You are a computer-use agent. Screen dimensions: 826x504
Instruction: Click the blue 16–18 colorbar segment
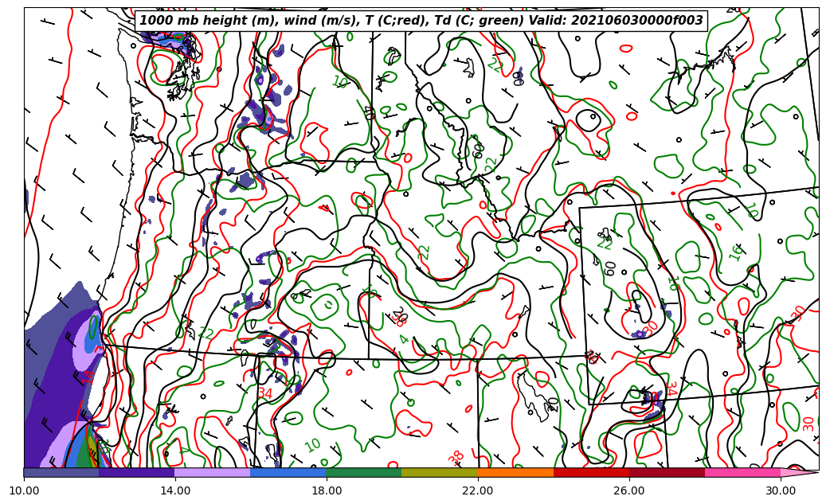[x=288, y=472]
